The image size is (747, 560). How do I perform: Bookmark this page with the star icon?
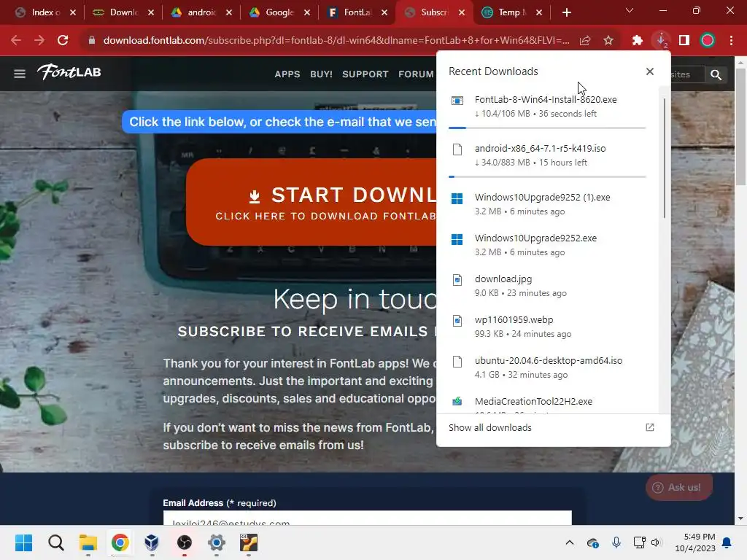pyautogui.click(x=608, y=41)
